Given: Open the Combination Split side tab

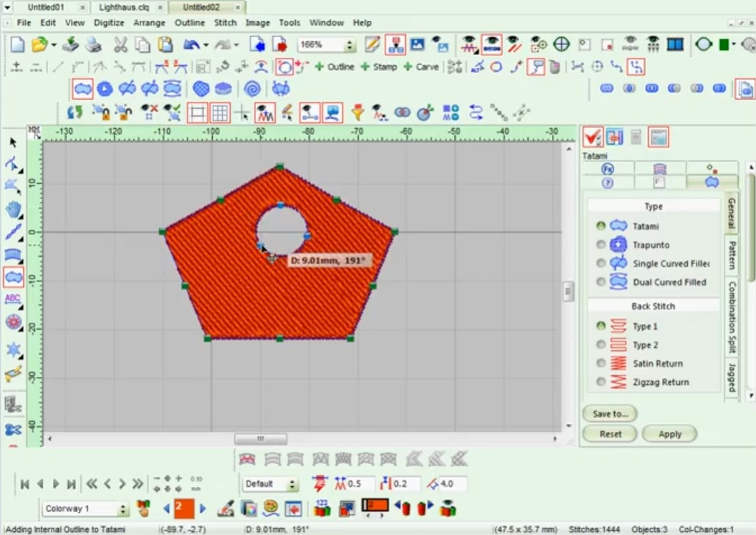Looking at the screenshot, I should (732, 317).
